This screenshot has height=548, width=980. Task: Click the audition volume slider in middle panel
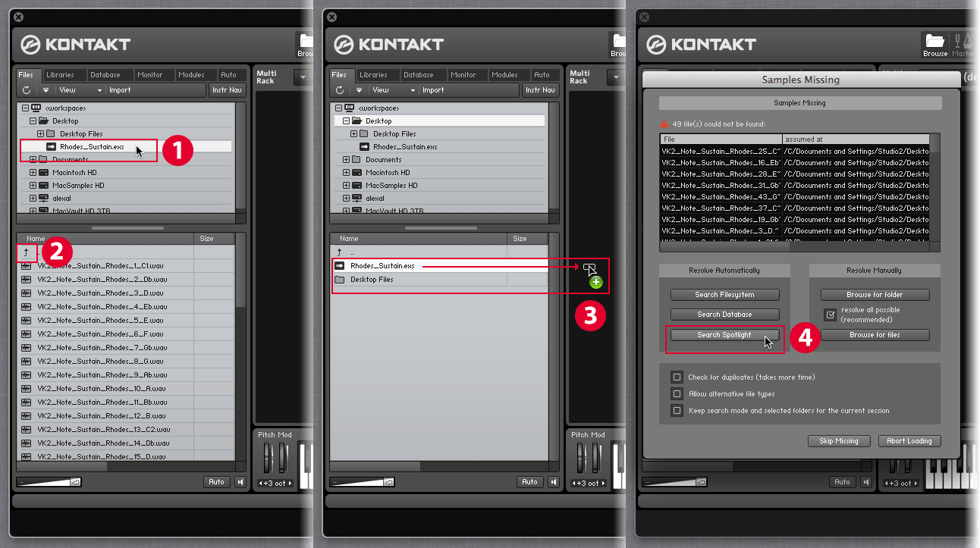(x=363, y=482)
